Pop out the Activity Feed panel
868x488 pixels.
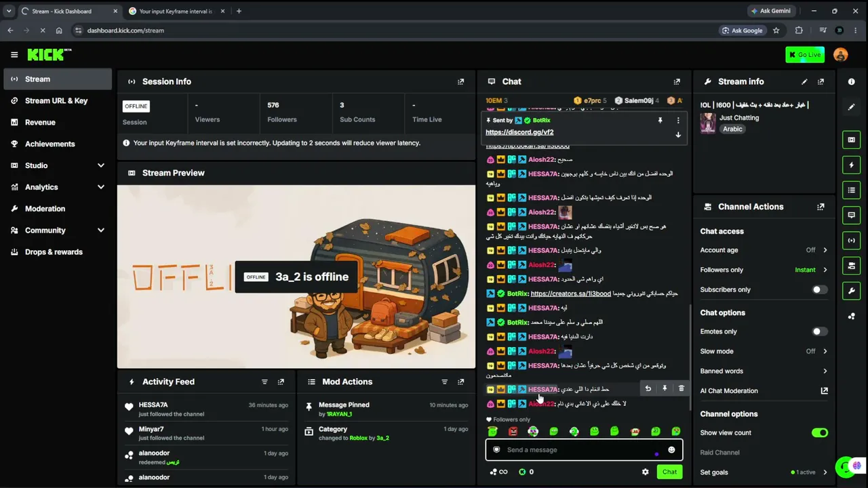(281, 382)
